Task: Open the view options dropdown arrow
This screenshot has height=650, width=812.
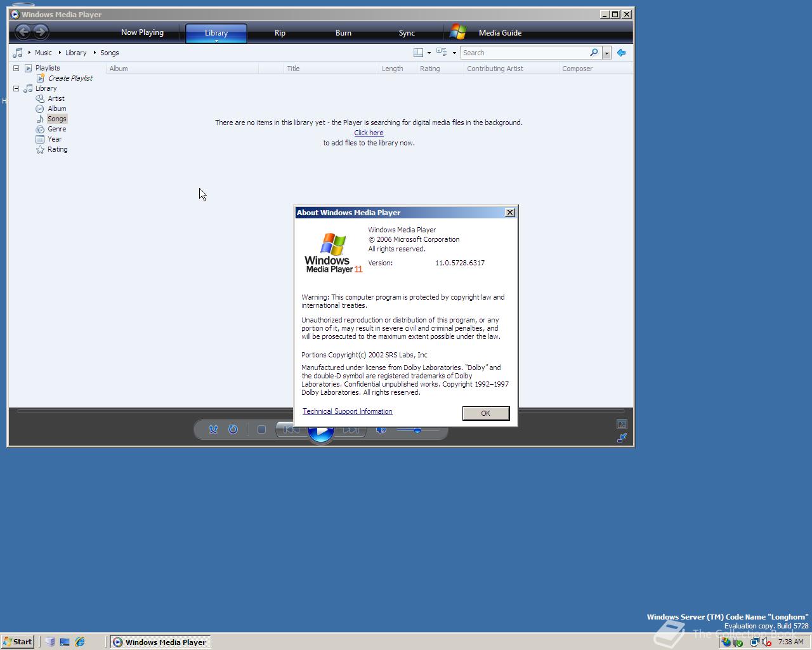Action: [454, 53]
